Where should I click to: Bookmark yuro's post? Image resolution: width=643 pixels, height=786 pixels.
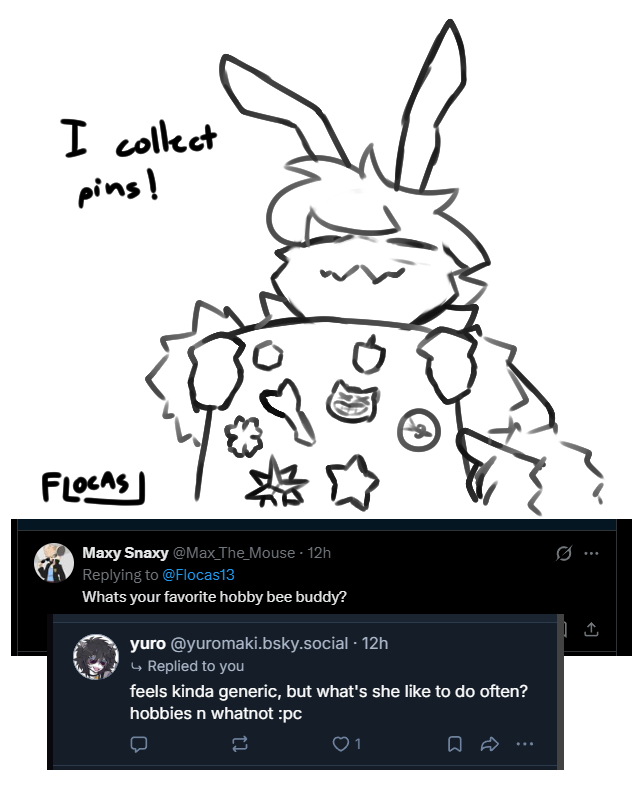[455, 743]
